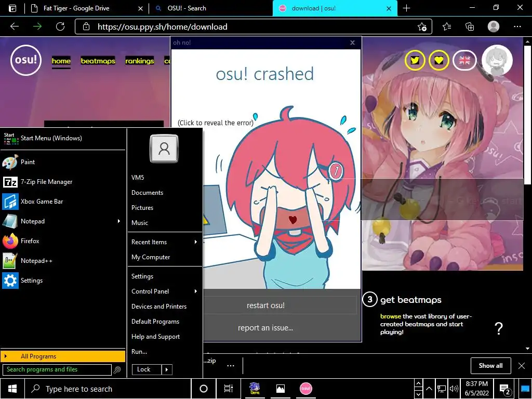Click the browser address bar URL
This screenshot has width=532, height=399.
pos(163,27)
